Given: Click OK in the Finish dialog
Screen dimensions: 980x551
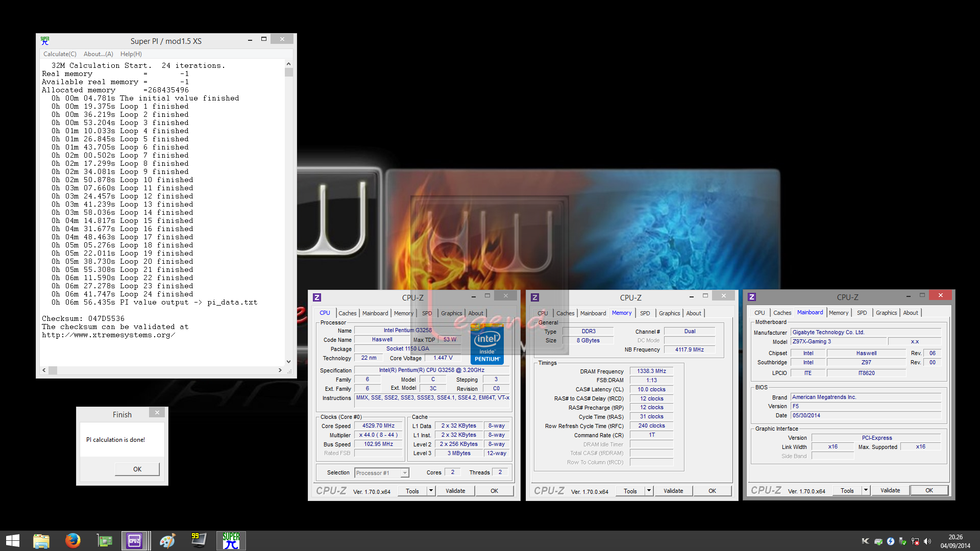Looking at the screenshot, I should click(137, 469).
